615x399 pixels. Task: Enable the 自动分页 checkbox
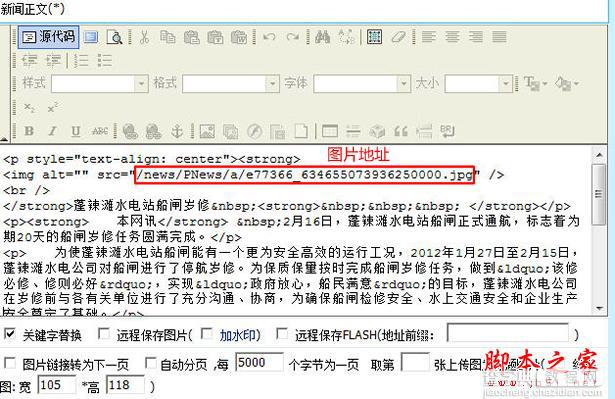coord(150,363)
